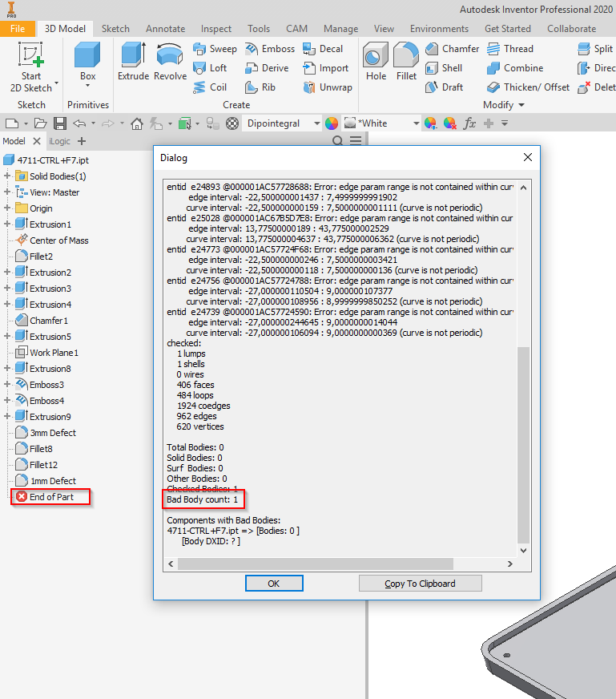
Task: Click the Open folder icon
Action: pyautogui.click(x=41, y=123)
